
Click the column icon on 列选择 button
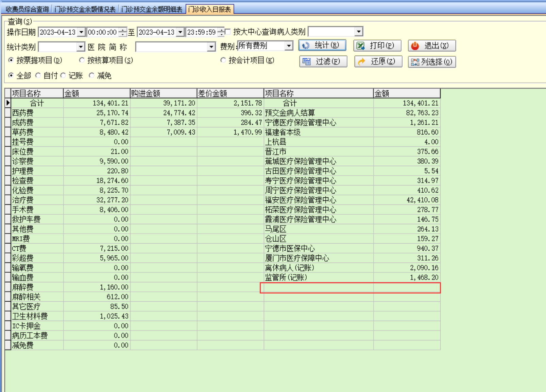click(x=415, y=62)
